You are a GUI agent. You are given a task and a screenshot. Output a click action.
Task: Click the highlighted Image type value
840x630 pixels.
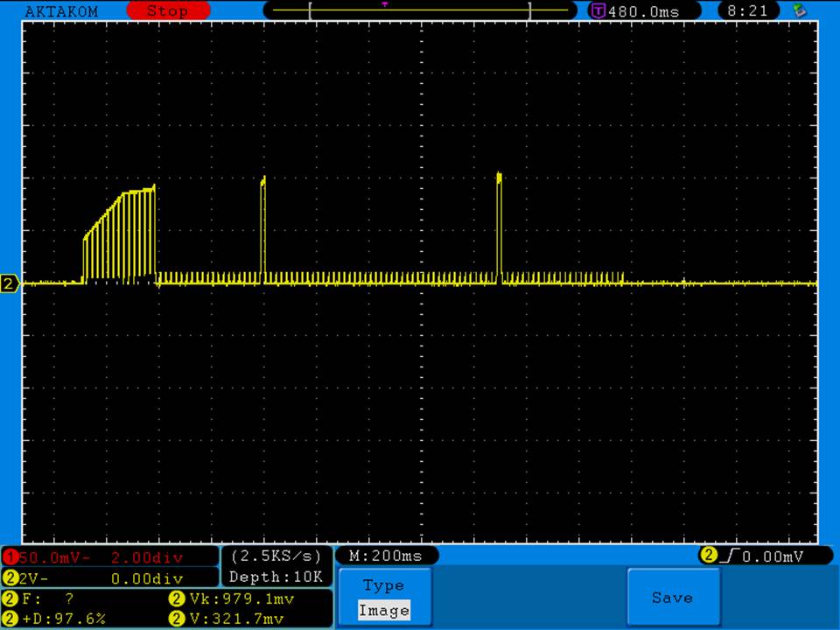383,611
